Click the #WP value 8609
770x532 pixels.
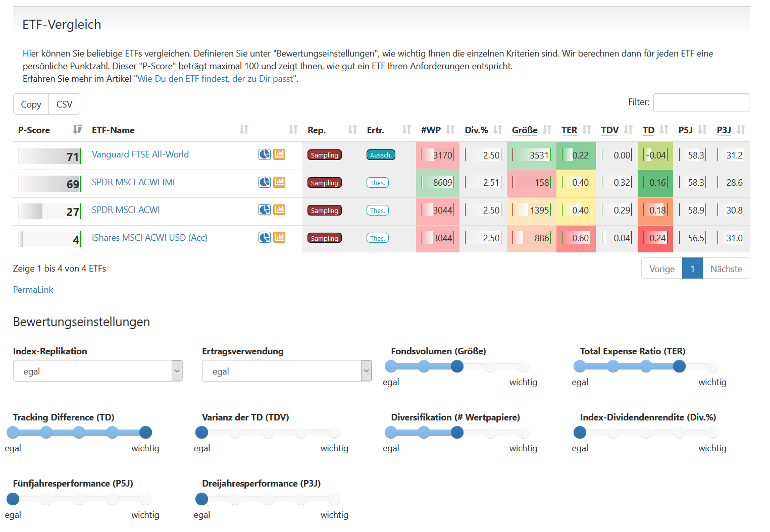click(442, 183)
